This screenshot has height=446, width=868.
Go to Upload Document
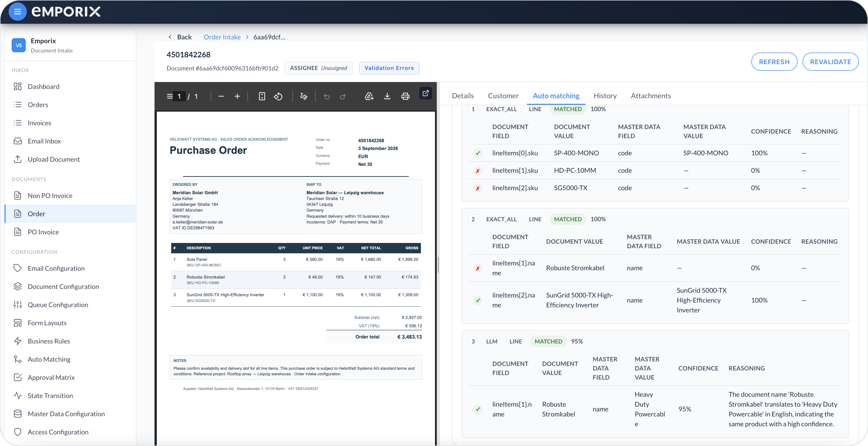[x=70, y=159]
